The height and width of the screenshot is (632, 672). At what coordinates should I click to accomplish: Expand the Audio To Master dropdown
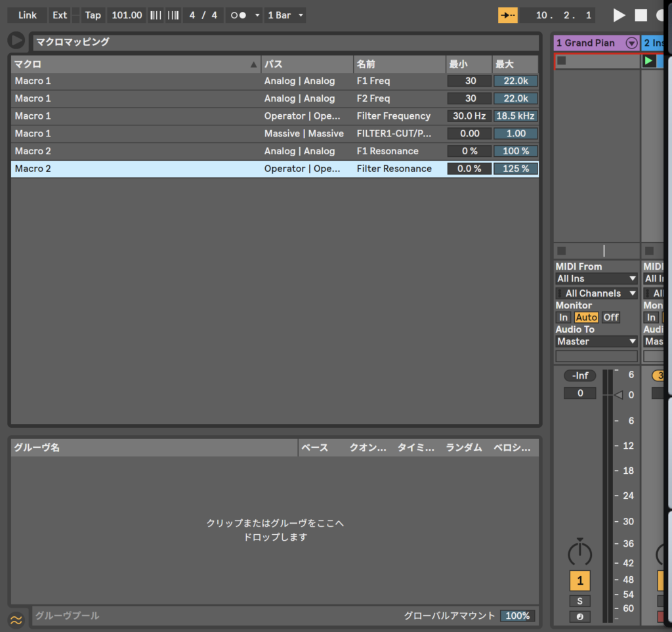597,341
